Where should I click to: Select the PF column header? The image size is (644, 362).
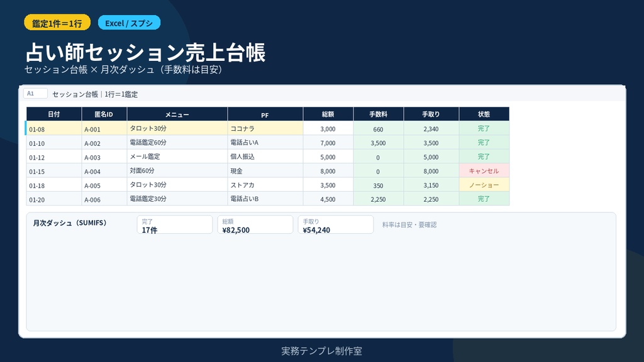tap(265, 114)
